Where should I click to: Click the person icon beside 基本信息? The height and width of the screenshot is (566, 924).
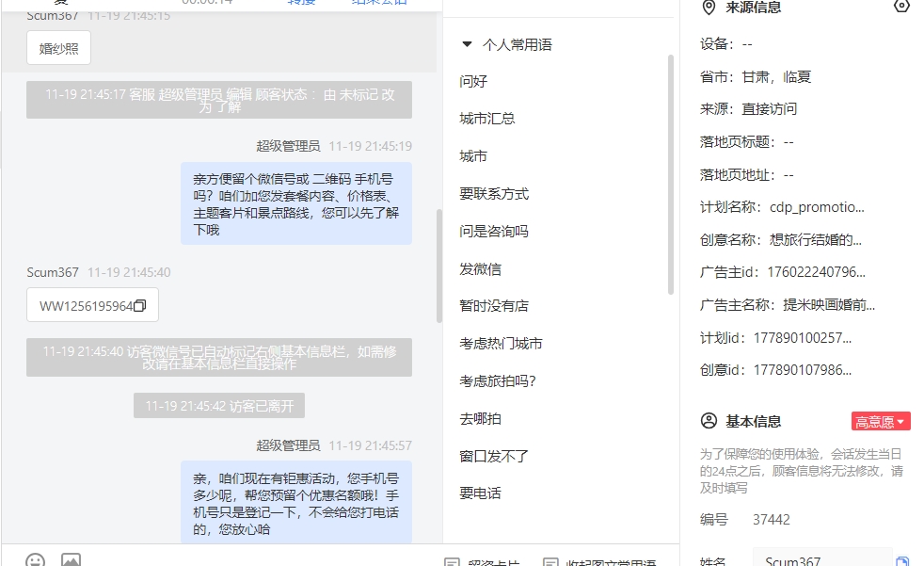[709, 421]
